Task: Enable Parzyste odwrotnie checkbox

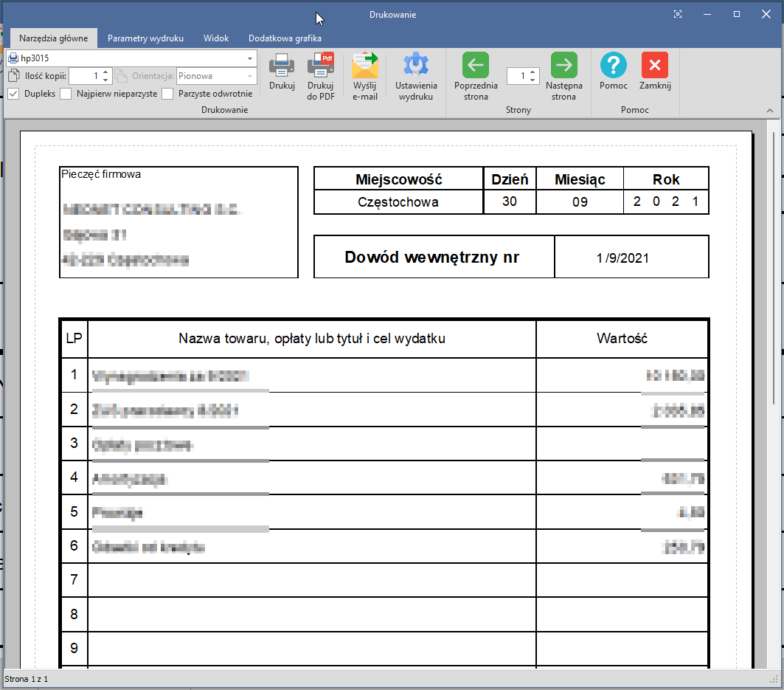Action: tap(167, 94)
